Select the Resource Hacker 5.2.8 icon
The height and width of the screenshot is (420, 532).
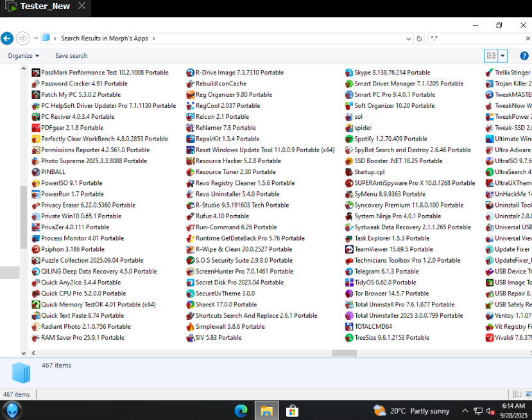pyautogui.click(x=191, y=161)
